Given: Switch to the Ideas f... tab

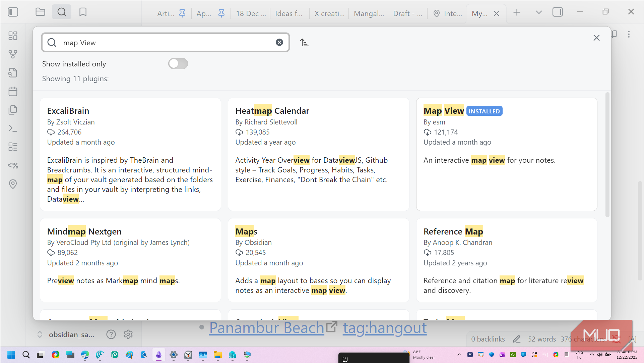Looking at the screenshot, I should (x=289, y=13).
